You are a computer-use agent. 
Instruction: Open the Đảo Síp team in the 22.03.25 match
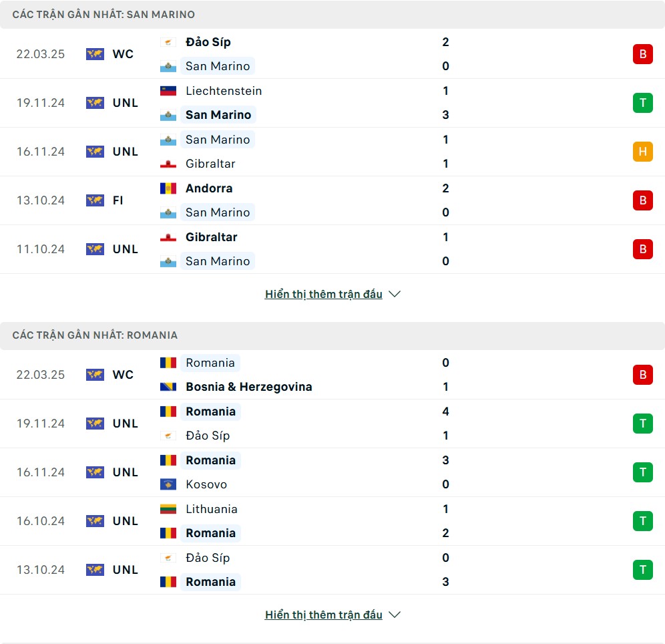tap(208, 42)
